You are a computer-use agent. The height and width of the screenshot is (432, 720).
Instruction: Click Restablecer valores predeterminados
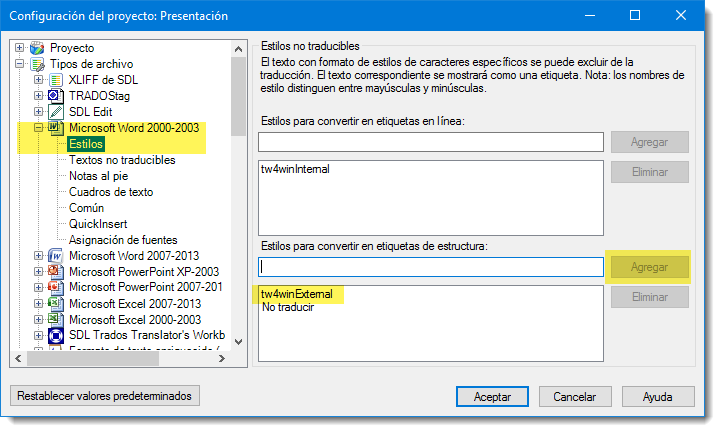coord(105,396)
